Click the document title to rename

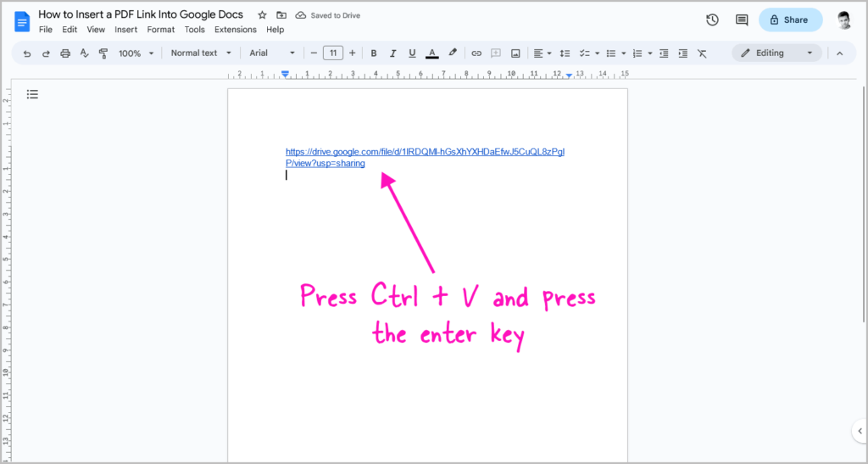141,14
